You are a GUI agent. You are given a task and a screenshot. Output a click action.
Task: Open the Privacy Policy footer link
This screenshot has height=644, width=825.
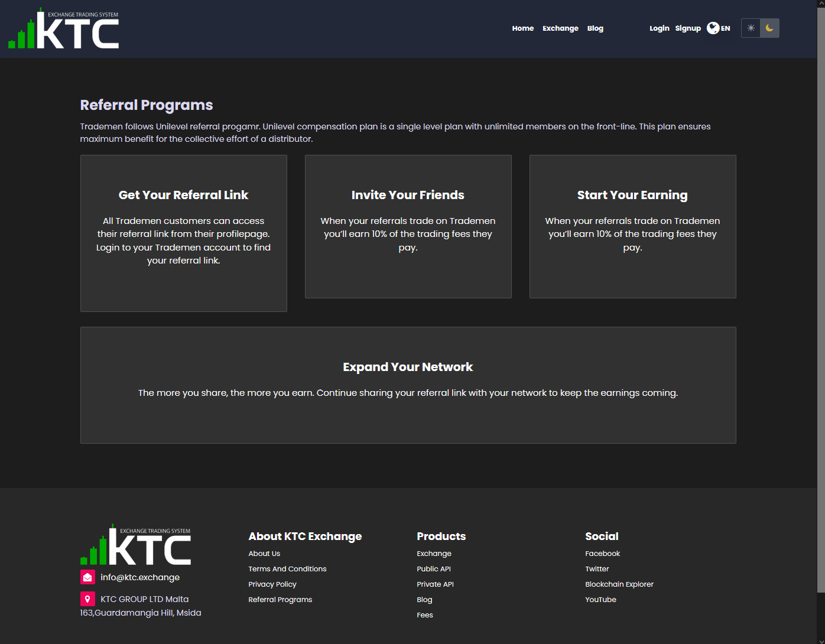[272, 584]
